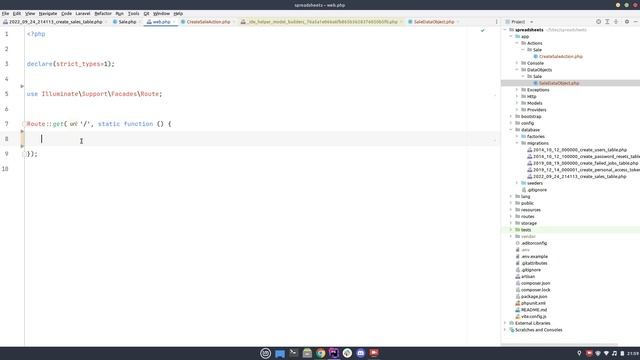Viewport: 640px width, 360px height.
Task: Expand the Models folder
Action: pyautogui.click(x=517, y=103)
